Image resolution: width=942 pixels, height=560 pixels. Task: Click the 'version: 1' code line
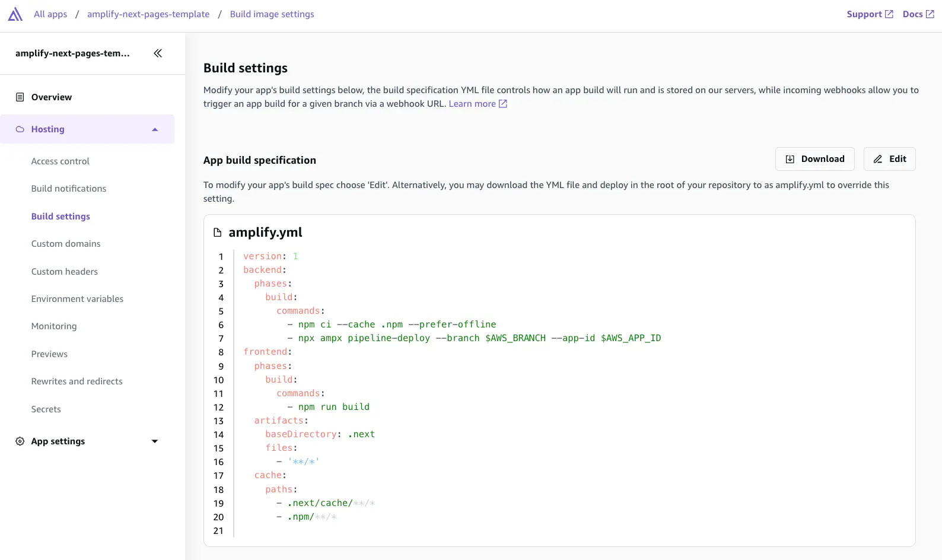click(x=270, y=256)
